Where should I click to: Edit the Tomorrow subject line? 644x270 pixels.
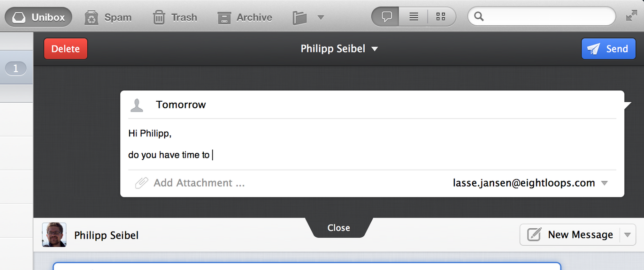pos(181,105)
